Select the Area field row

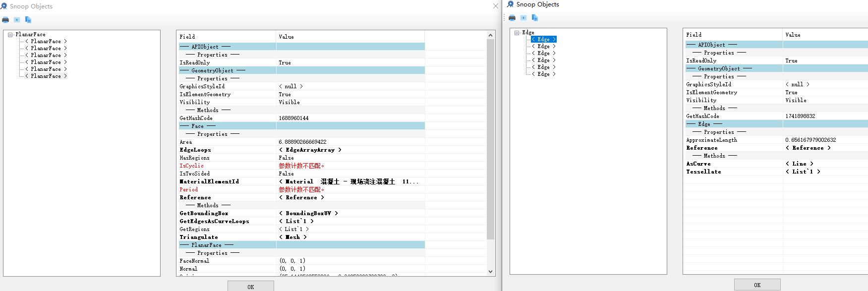pyautogui.click(x=301, y=142)
